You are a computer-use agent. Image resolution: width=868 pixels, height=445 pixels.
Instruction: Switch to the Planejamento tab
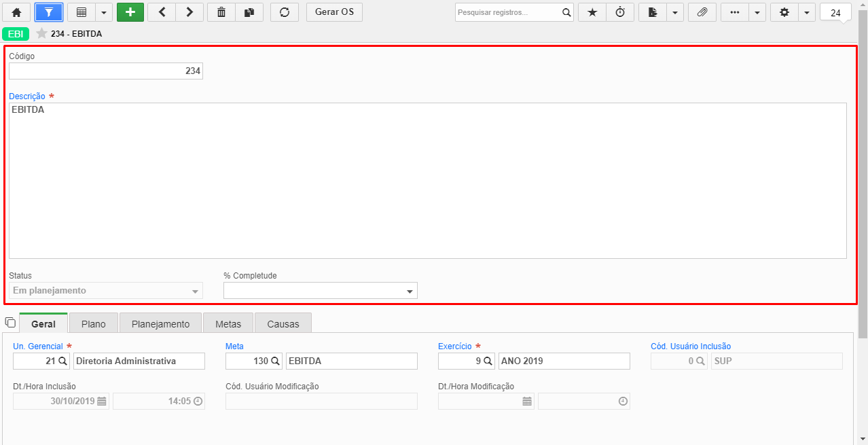coord(161,323)
